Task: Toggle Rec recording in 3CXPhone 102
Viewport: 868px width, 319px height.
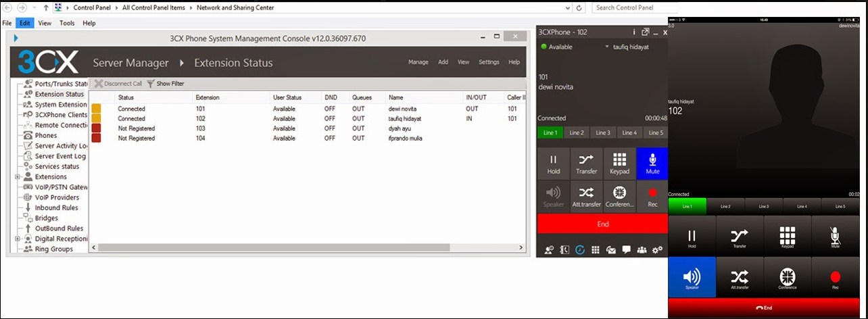Action: (x=652, y=197)
